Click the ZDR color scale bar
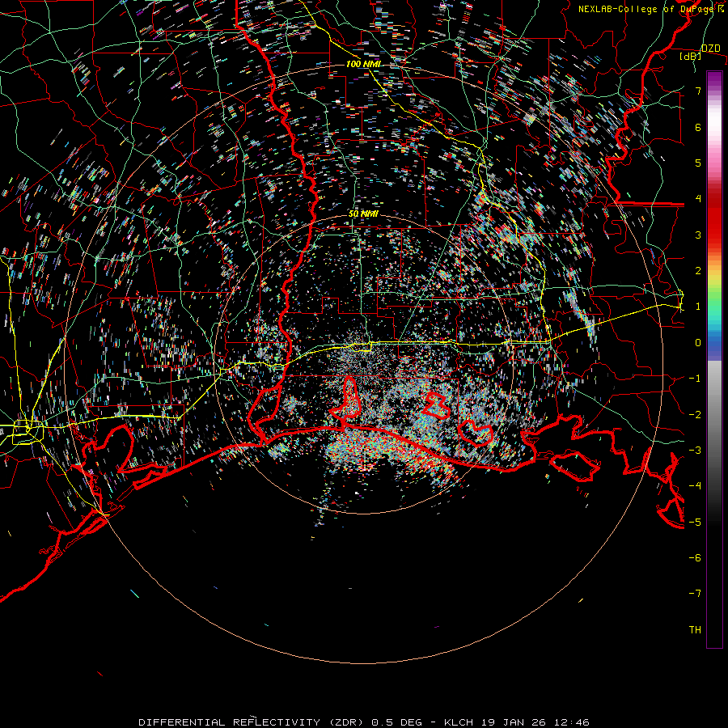The height and width of the screenshot is (728, 728). [x=714, y=359]
